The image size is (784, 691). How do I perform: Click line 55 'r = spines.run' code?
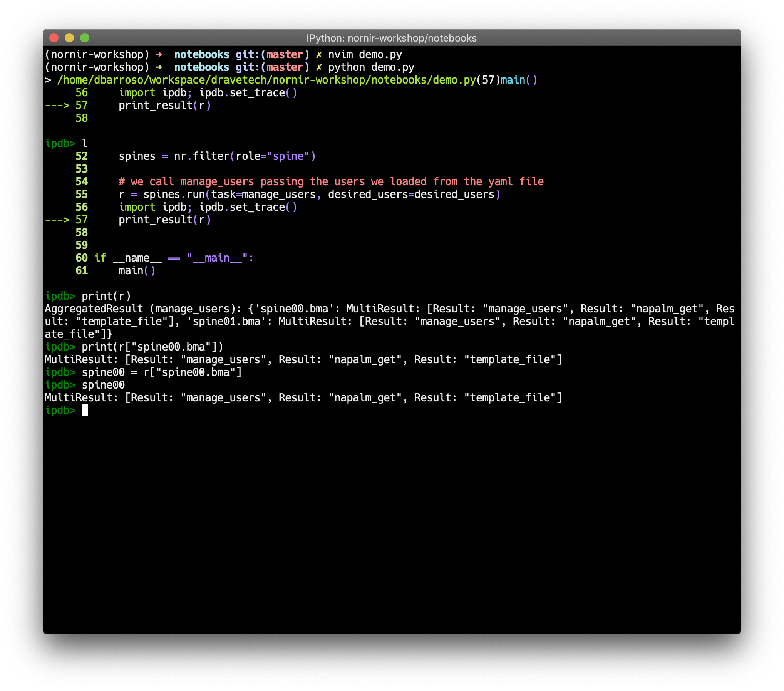point(310,195)
